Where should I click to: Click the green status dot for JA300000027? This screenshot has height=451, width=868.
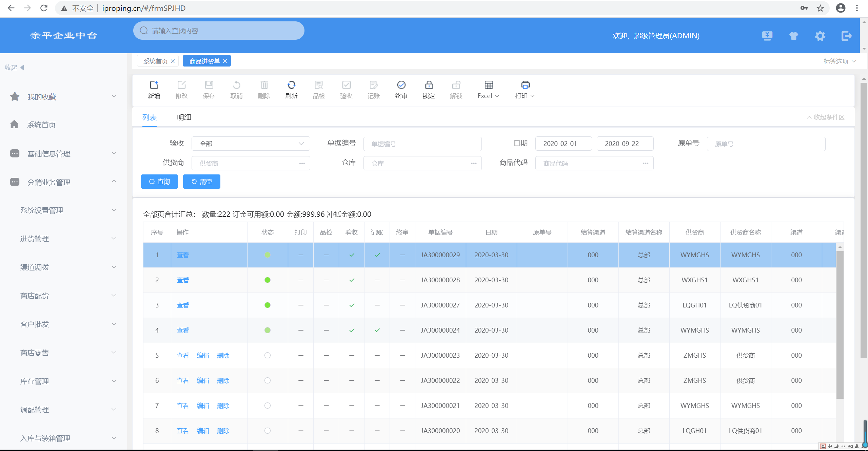[268, 305]
